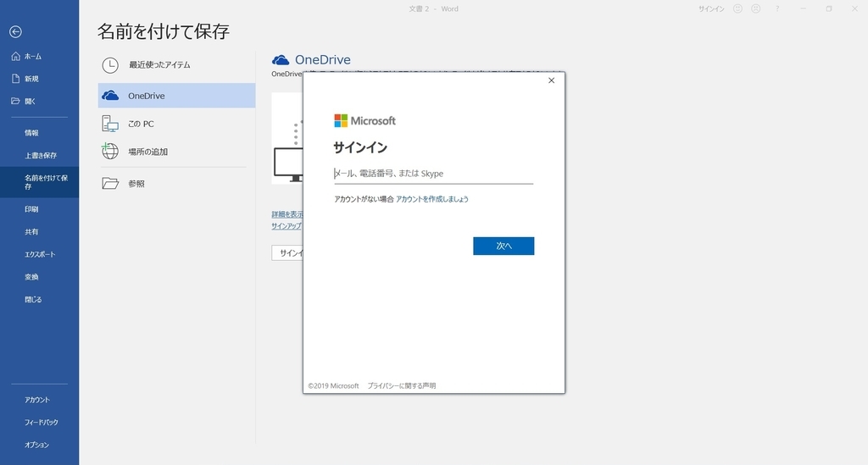This screenshot has height=465, width=868.
Task: Click the frown feedback icon in title bar
Action: click(756, 8)
